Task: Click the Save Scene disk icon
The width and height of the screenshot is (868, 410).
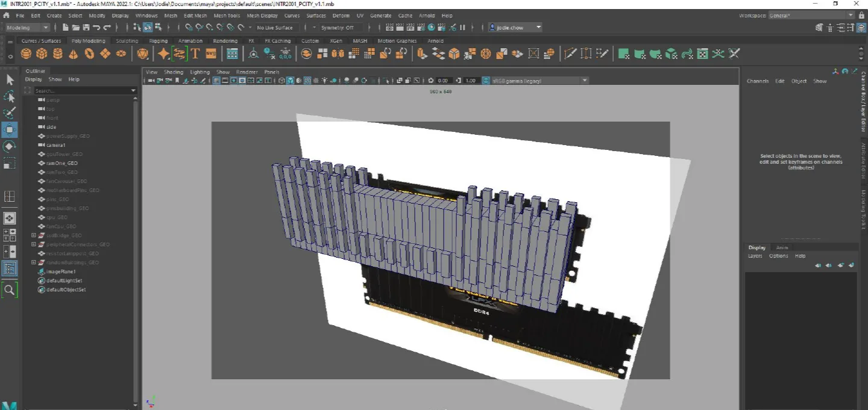Action: pyautogui.click(x=86, y=27)
